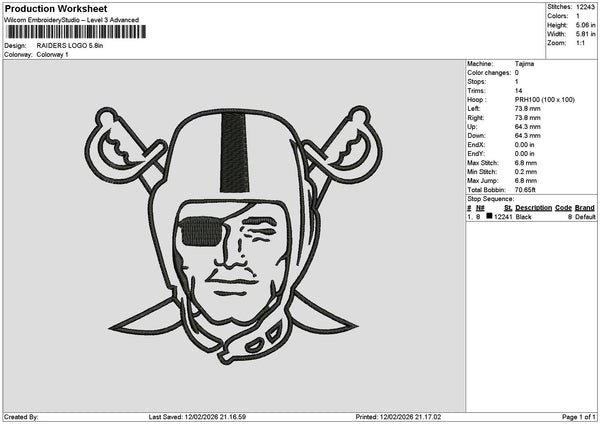This screenshot has width=600, height=424.
Task: Click the EndX value 0.00 in
Action: click(x=525, y=145)
